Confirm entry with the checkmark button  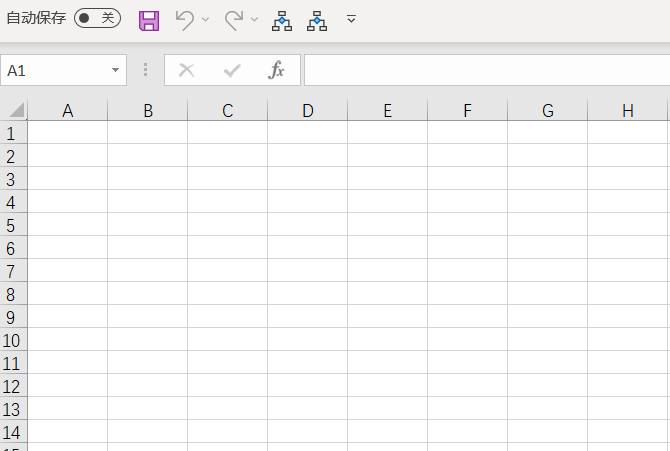pyautogui.click(x=232, y=70)
